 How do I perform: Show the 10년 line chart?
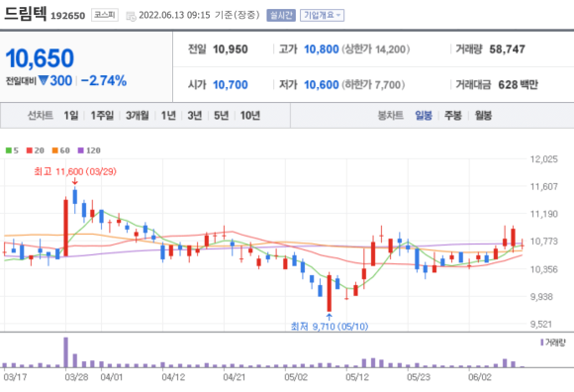click(x=250, y=116)
